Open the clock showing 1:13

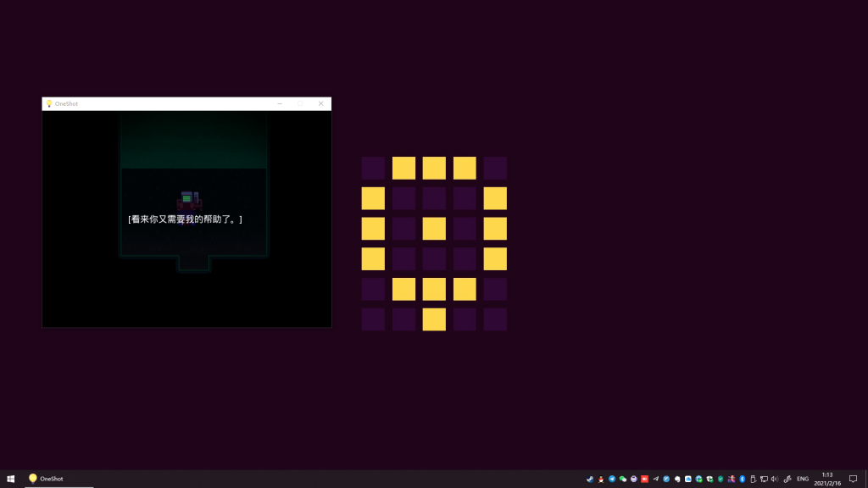tap(827, 480)
